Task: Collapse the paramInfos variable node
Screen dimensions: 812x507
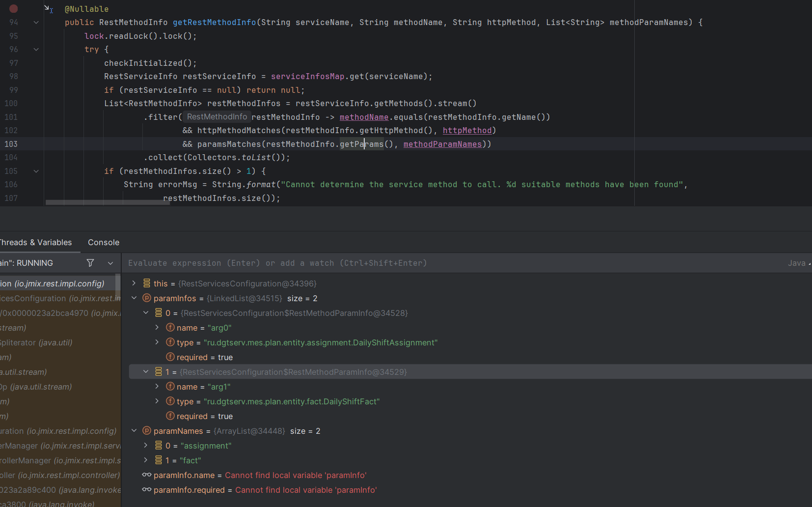Action: [x=134, y=298]
